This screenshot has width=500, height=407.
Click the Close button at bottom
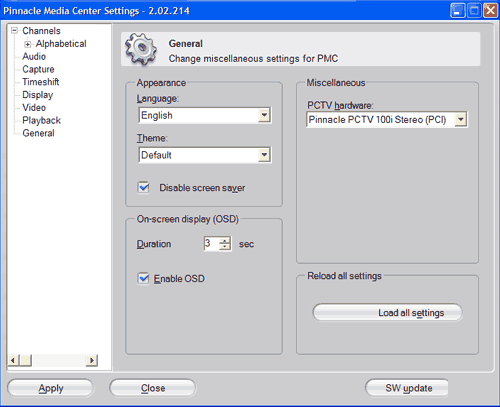pyautogui.click(x=153, y=388)
